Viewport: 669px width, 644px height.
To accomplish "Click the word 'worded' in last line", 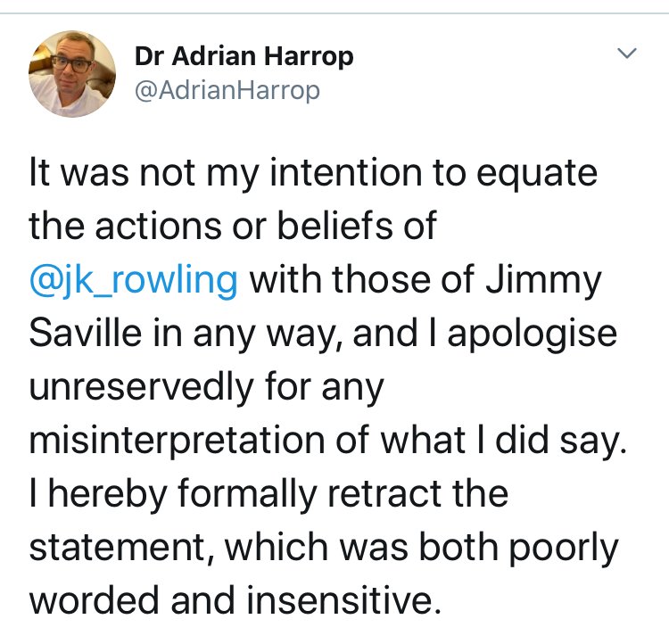I will click(95, 600).
